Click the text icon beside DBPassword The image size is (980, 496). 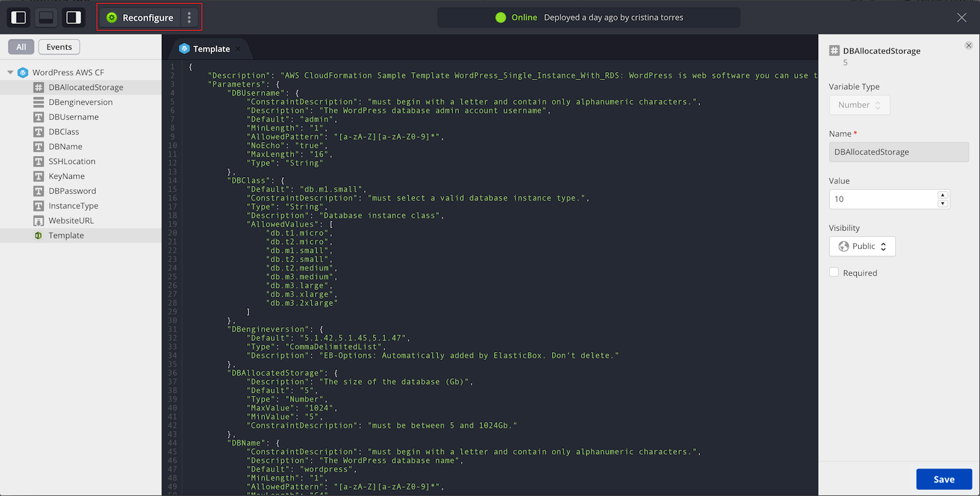[38, 191]
